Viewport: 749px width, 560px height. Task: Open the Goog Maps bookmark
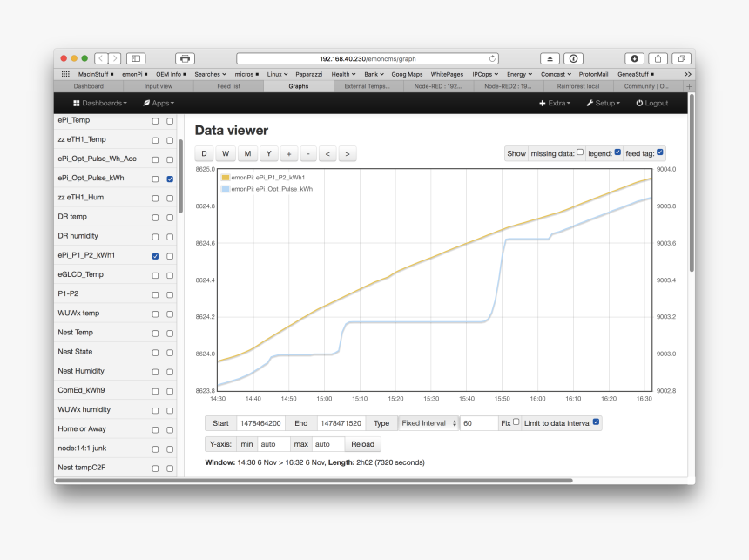[407, 74]
